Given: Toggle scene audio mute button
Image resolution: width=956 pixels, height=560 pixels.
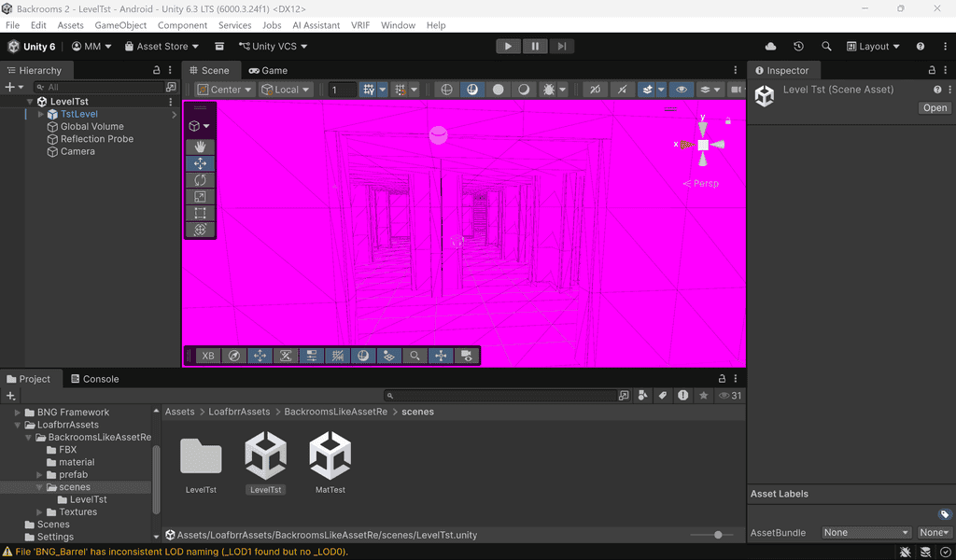Looking at the screenshot, I should pyautogui.click(x=622, y=90).
